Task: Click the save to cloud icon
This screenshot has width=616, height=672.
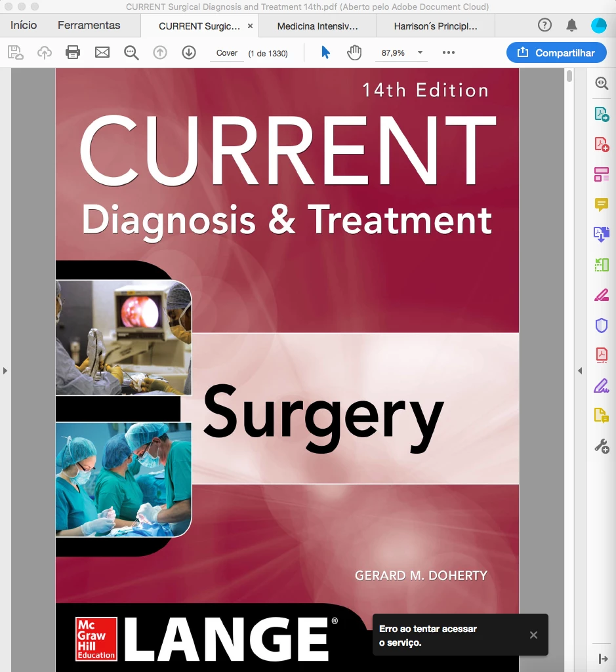Action: pyautogui.click(x=16, y=52)
